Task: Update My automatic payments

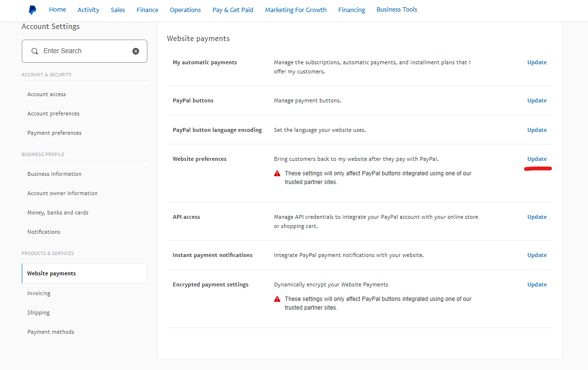Action: (537, 62)
